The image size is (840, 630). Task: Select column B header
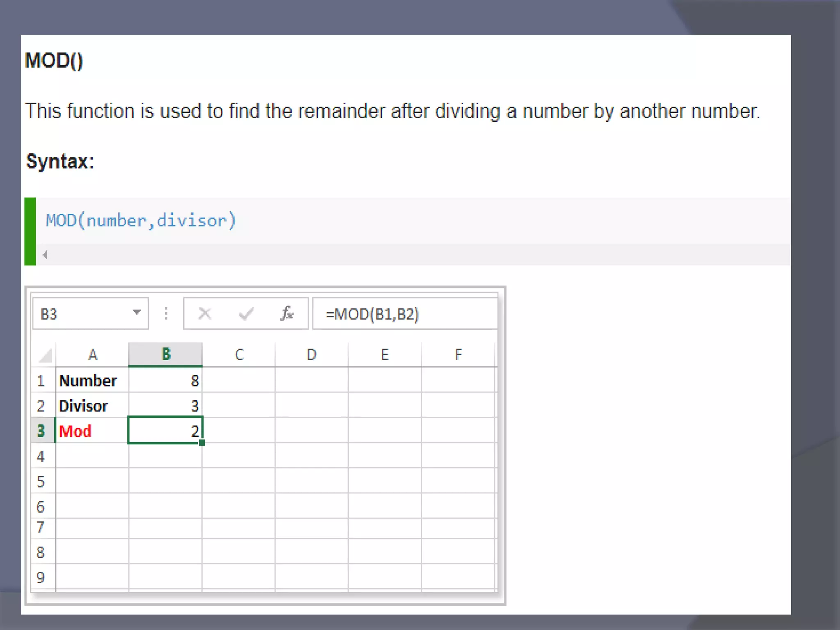166,354
